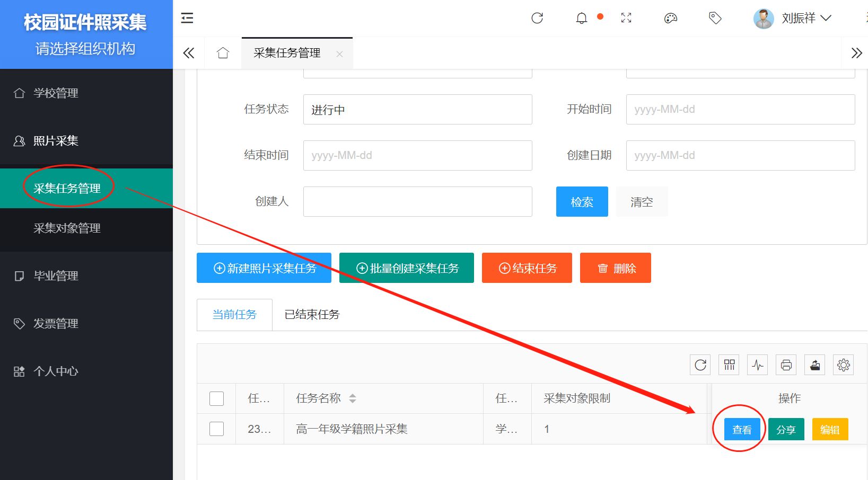Open 采集对象管理 in the sidebar
The height and width of the screenshot is (480, 868).
pos(67,228)
